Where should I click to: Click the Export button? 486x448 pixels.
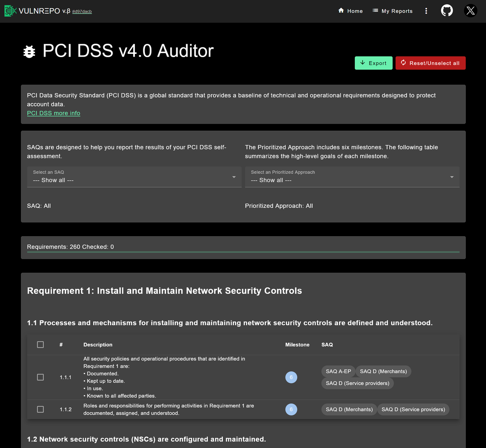(373, 63)
